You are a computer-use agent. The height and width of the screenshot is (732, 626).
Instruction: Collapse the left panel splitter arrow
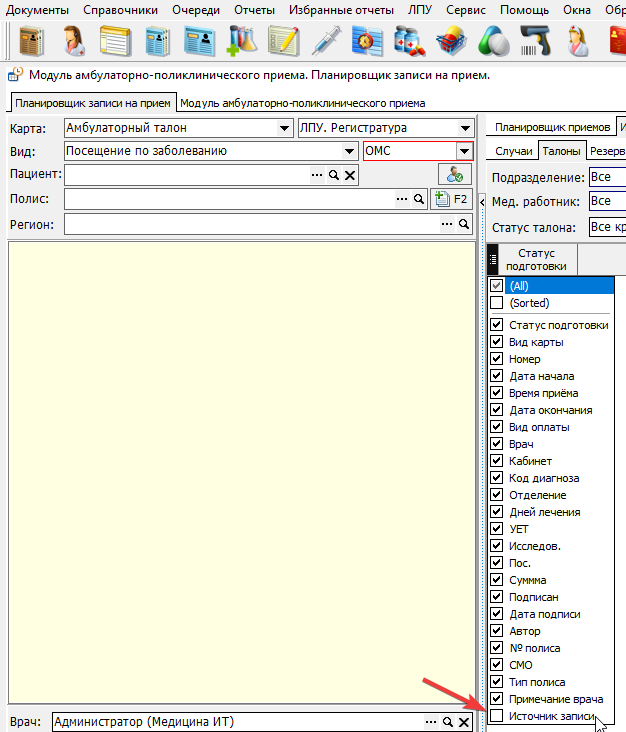(482, 202)
